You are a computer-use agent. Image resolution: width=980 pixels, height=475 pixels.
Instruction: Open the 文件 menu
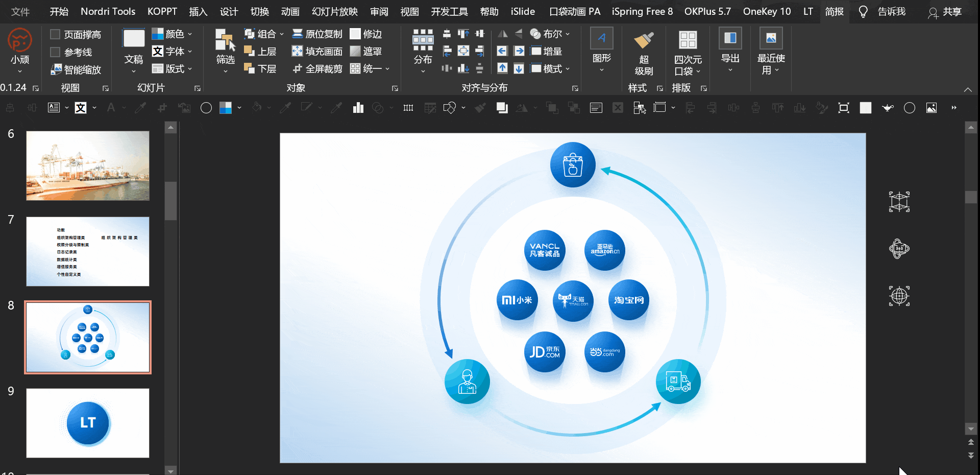tap(20, 11)
